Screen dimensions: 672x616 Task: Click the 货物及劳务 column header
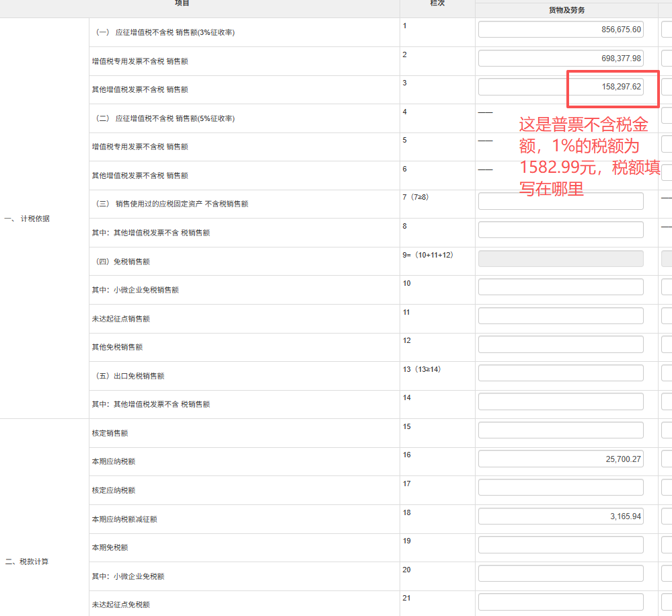point(566,10)
